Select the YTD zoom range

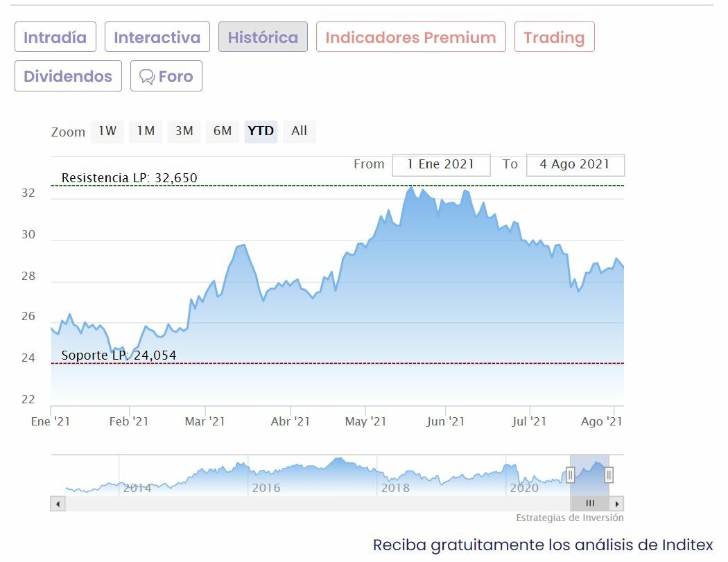(261, 131)
